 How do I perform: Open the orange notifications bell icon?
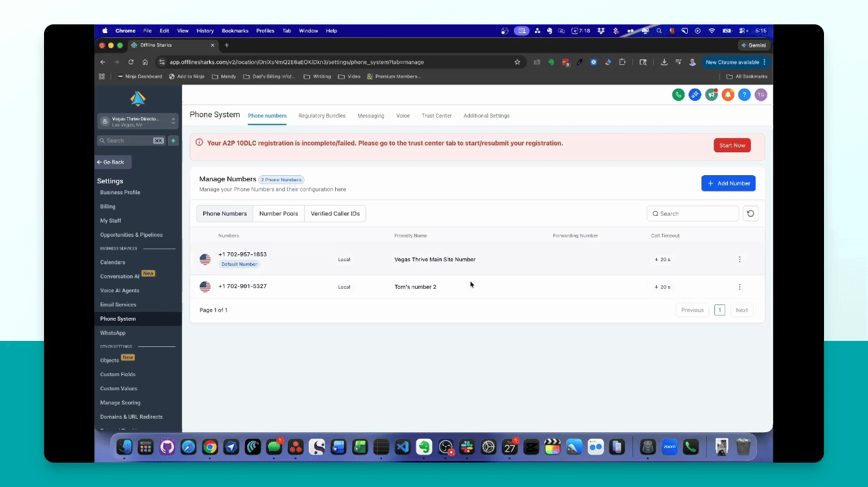click(728, 95)
